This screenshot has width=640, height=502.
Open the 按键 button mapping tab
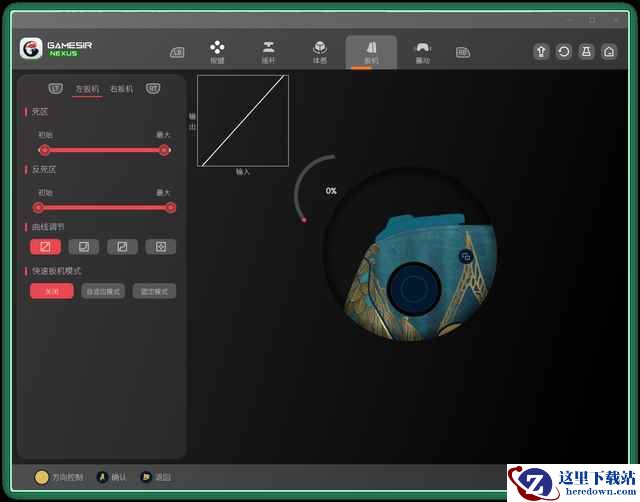pos(217,51)
